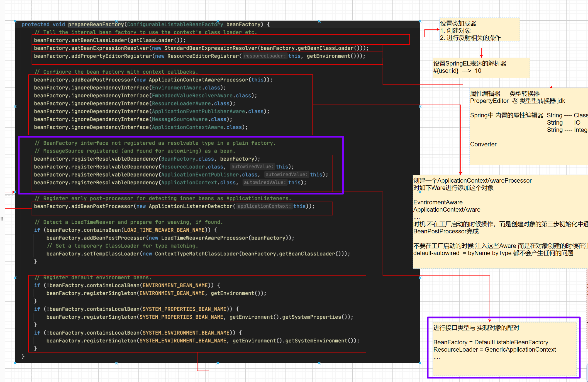Click the note text '#{user.id} ---> 10'
Viewport: 588px width, 382px height.
[457, 71]
